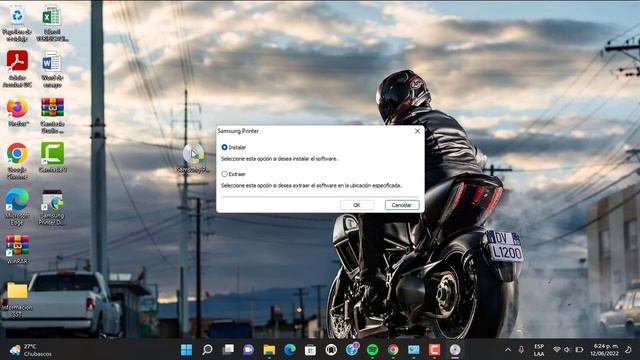Click the Samsung Printer dialog title
This screenshot has width=640, height=360.
238,131
